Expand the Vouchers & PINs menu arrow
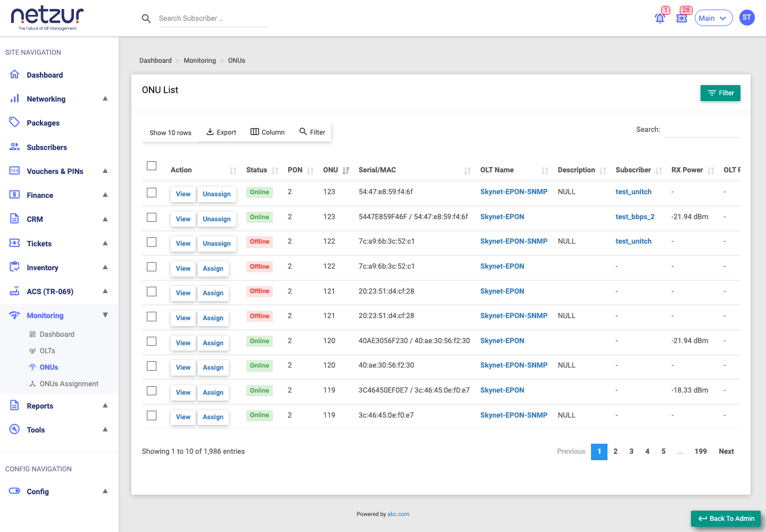This screenshot has height=532, width=766. (x=105, y=171)
